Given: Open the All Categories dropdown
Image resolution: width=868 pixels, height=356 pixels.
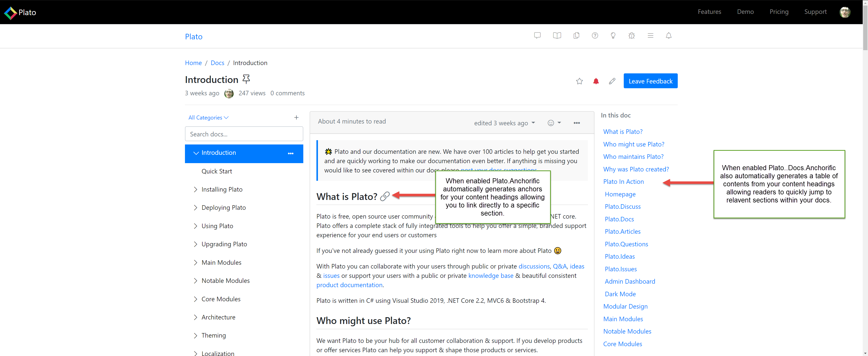Looking at the screenshot, I should 208,117.
